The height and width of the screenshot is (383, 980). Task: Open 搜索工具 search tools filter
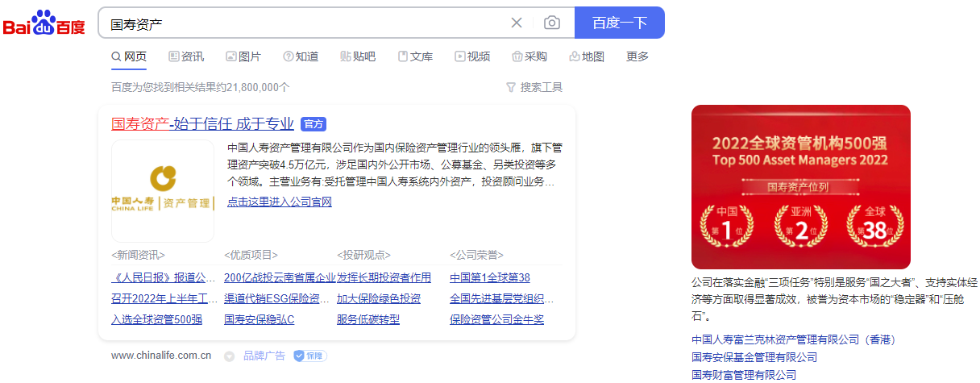point(534,87)
